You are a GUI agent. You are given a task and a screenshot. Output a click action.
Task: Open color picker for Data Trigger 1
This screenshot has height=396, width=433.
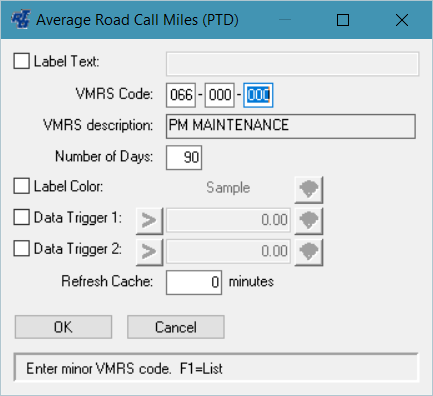[x=309, y=220]
